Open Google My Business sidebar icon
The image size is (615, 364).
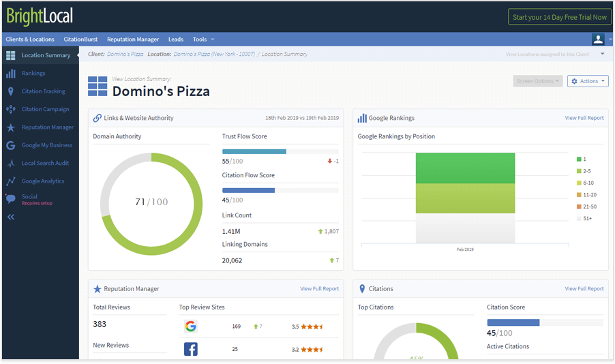click(10, 145)
